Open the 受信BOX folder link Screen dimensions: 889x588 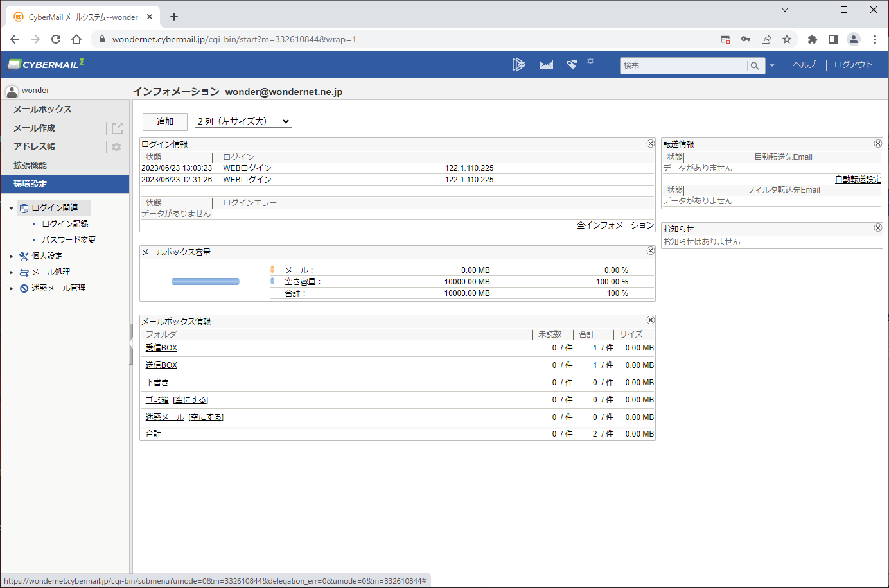click(161, 348)
